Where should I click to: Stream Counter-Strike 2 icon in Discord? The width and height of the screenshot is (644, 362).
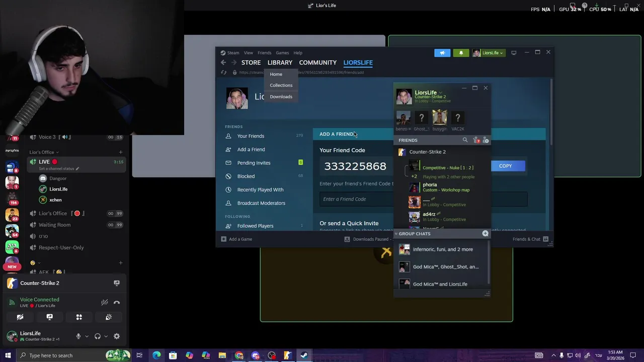tap(117, 283)
